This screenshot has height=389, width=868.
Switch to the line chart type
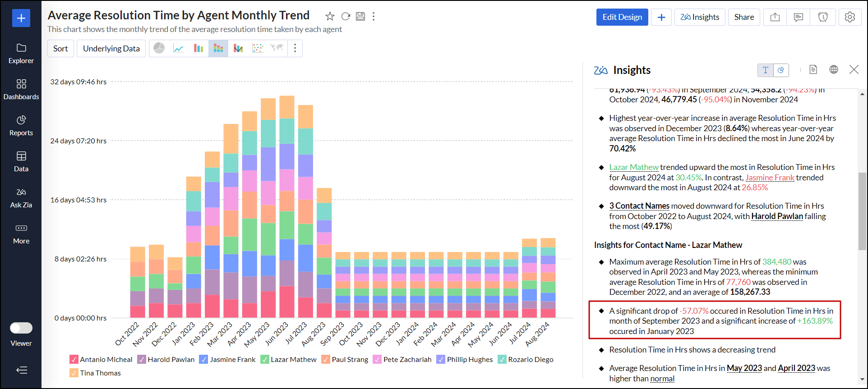click(x=179, y=48)
